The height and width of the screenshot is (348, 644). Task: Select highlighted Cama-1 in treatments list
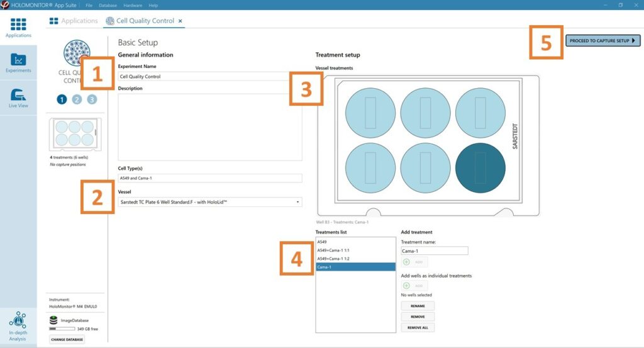point(356,267)
